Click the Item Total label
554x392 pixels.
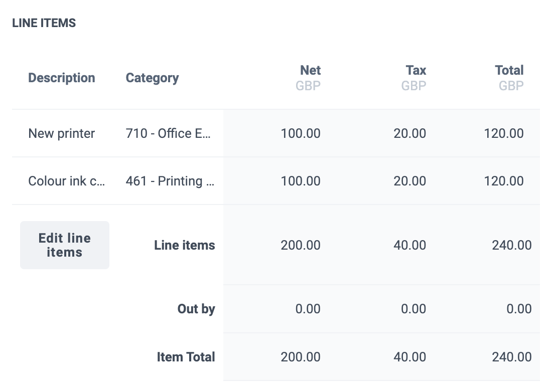(186, 357)
